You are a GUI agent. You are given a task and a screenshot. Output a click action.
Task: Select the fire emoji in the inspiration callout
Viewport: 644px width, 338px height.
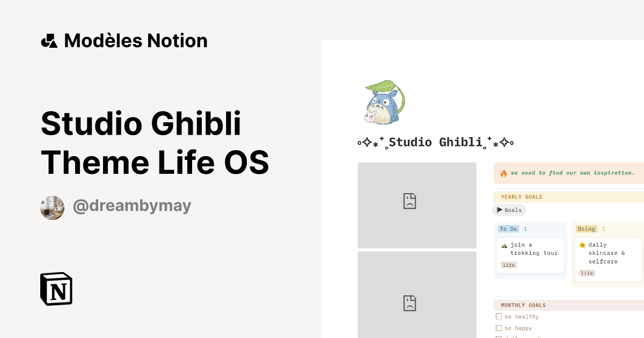coord(503,173)
